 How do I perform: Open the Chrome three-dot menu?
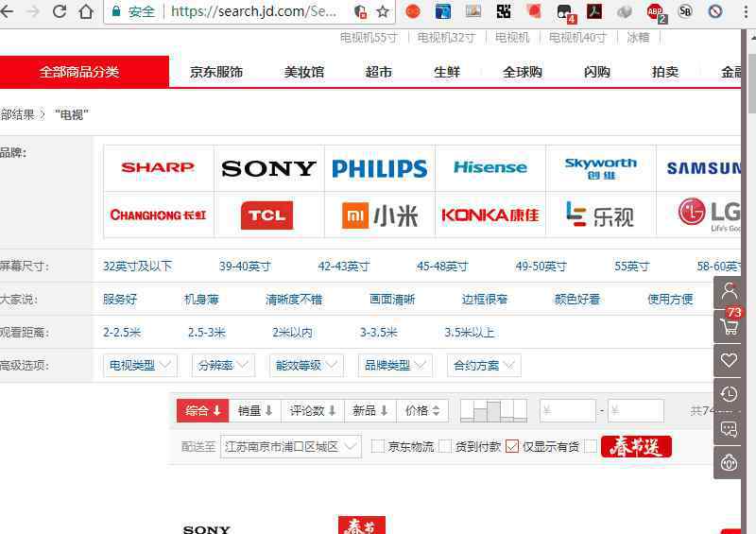(746, 11)
